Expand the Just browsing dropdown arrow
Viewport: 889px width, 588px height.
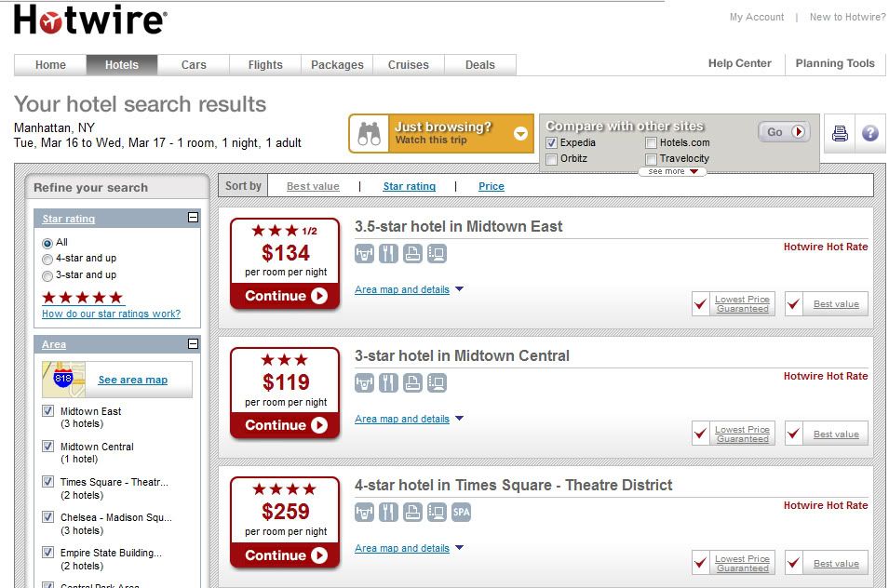(x=520, y=134)
